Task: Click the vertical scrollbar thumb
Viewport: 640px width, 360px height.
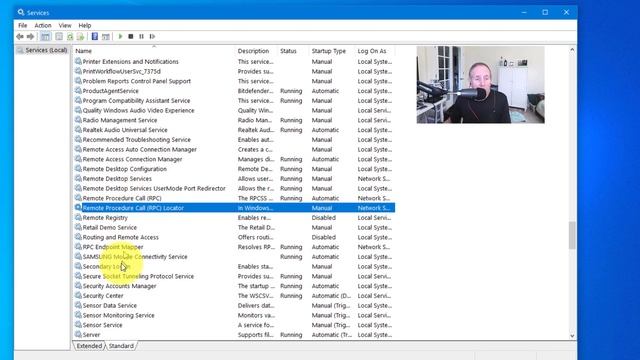Action: pos(572,235)
